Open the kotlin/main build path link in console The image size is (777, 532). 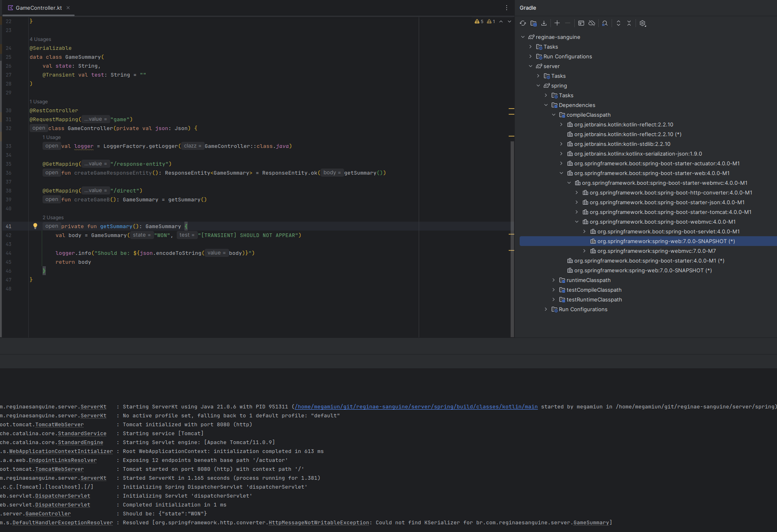(416, 407)
